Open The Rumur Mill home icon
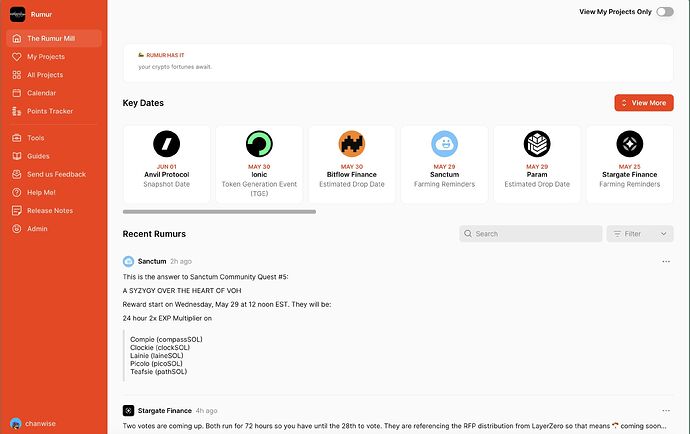 click(x=17, y=38)
